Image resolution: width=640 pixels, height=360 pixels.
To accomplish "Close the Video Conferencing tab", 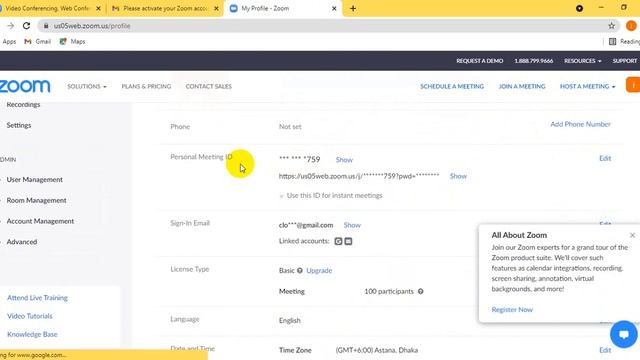I will point(98,8).
